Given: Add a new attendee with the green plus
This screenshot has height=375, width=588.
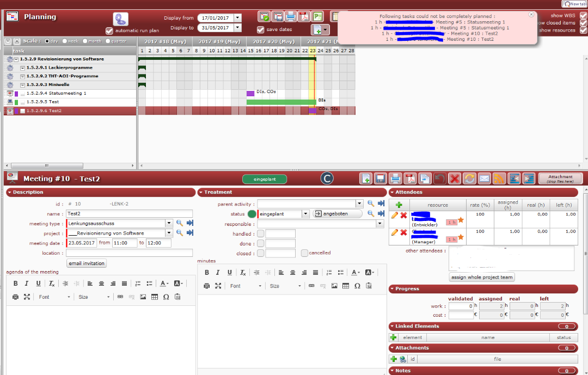Looking at the screenshot, I should (x=399, y=205).
